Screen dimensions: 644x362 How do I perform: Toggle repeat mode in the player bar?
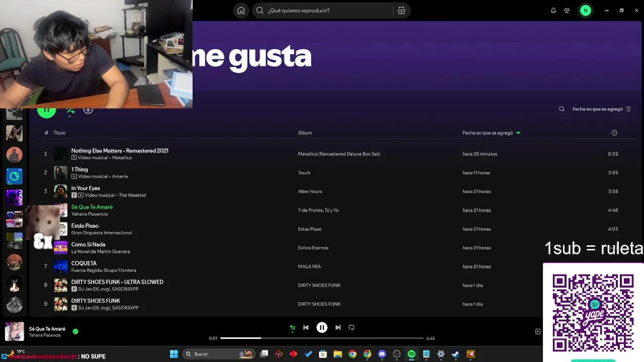pos(352,327)
